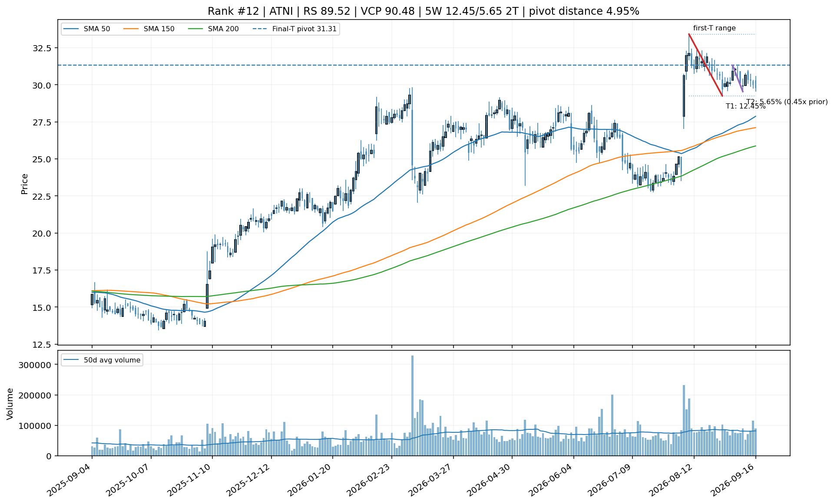Select the 'SMA 200' legend entry
The height and width of the screenshot is (504, 834).
pyautogui.click(x=213, y=29)
